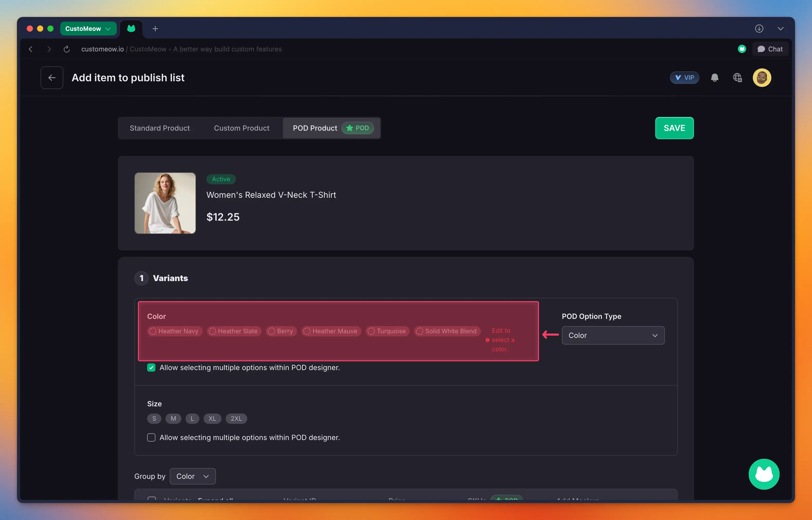Select the Heather Mauve color chip
This screenshot has height=520, width=812.
click(x=331, y=331)
